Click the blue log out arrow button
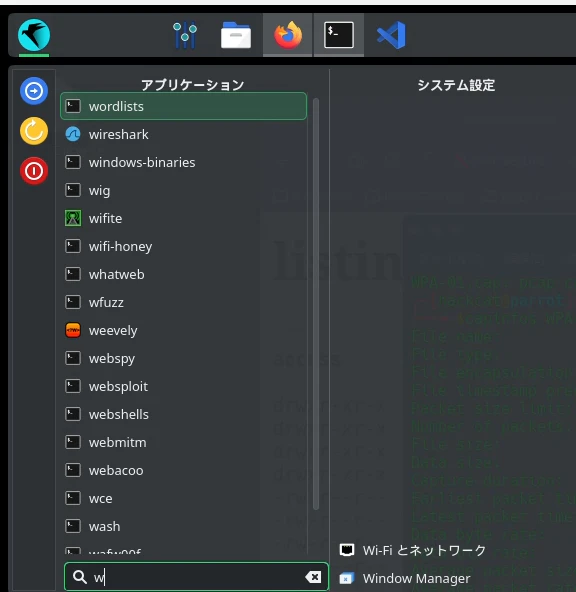The width and height of the screenshot is (576, 592). [34, 91]
